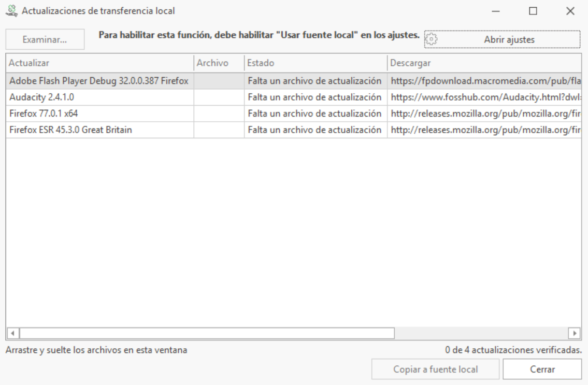Click the Archivo column header

tap(218, 63)
